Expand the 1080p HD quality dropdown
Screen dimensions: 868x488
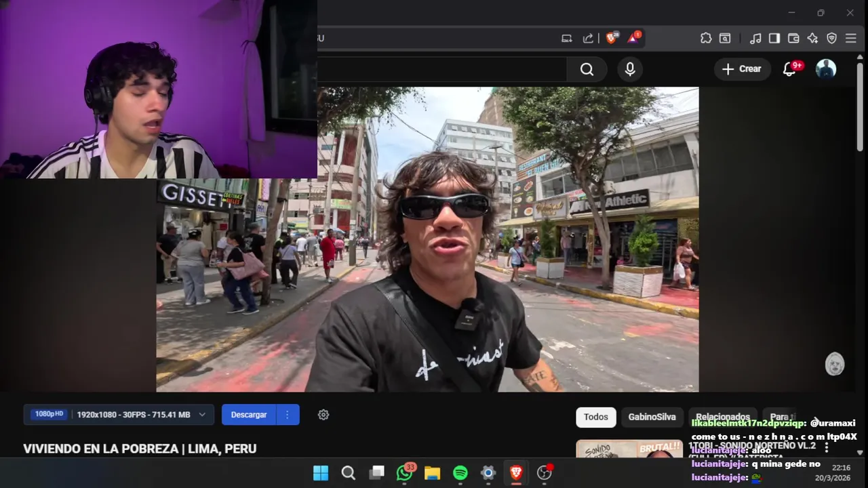pyautogui.click(x=119, y=415)
